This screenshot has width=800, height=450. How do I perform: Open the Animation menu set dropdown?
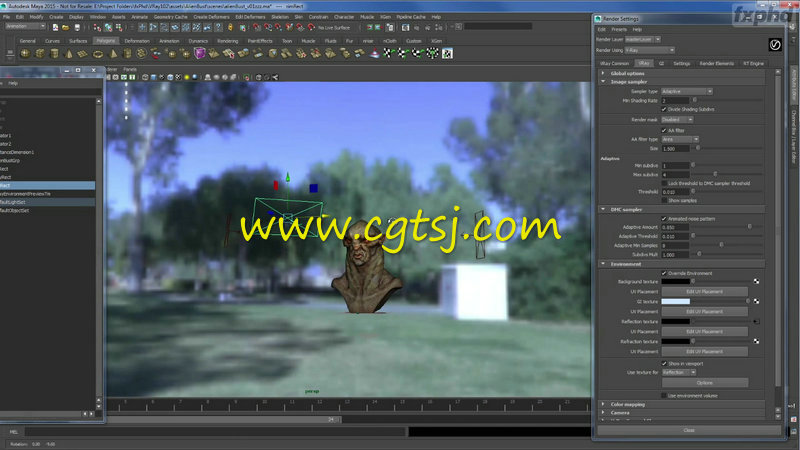pos(25,27)
